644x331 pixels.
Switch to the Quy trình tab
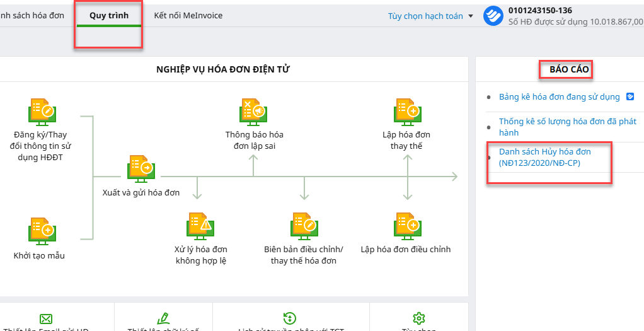[109, 15]
